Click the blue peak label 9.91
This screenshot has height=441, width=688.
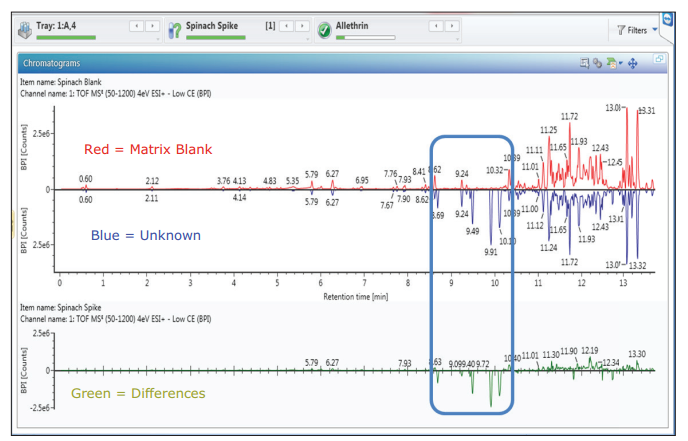click(x=491, y=252)
